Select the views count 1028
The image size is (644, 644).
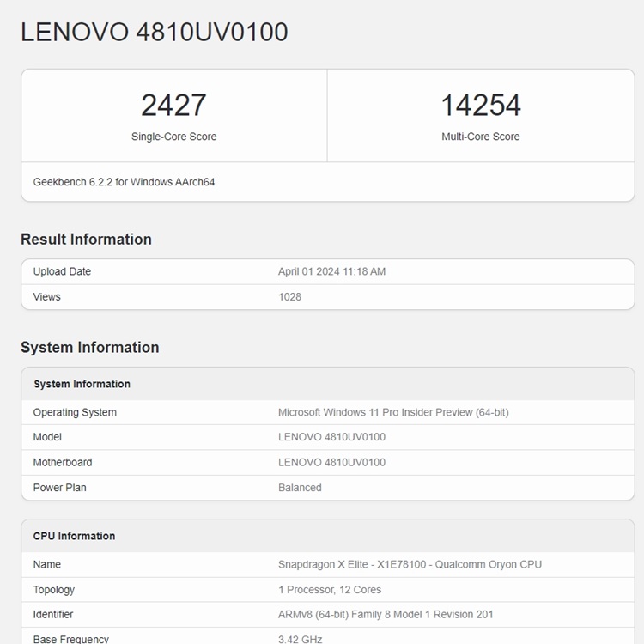click(x=289, y=296)
